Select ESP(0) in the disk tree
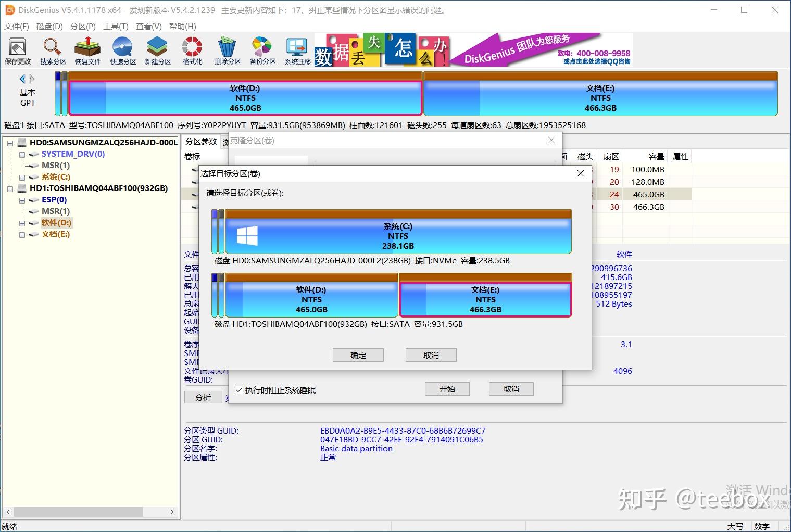The image size is (791, 532). tap(54, 200)
